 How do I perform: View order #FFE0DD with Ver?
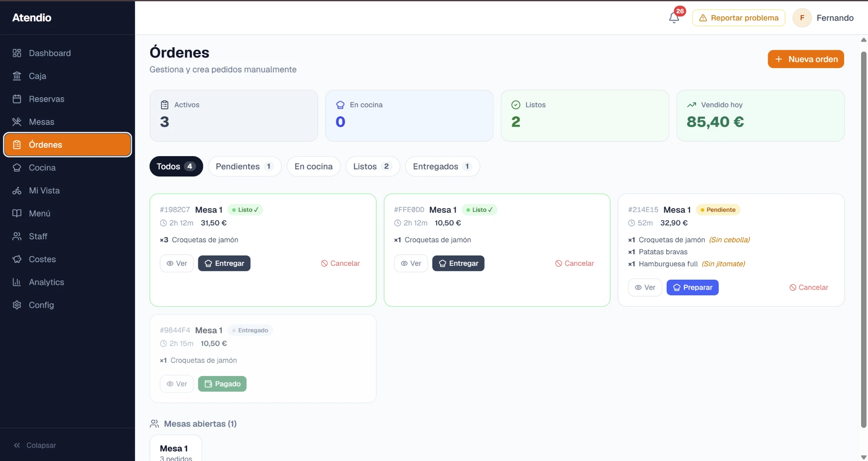click(x=411, y=263)
